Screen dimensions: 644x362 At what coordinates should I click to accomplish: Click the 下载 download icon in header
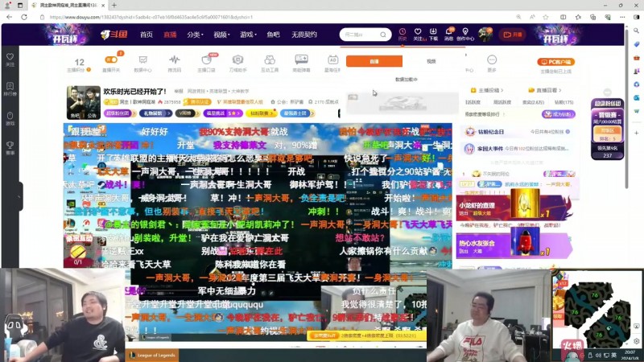pyautogui.click(x=433, y=34)
